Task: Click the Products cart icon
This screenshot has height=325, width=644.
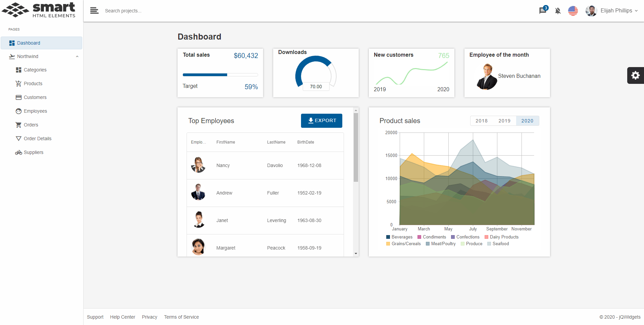Action: point(18,84)
